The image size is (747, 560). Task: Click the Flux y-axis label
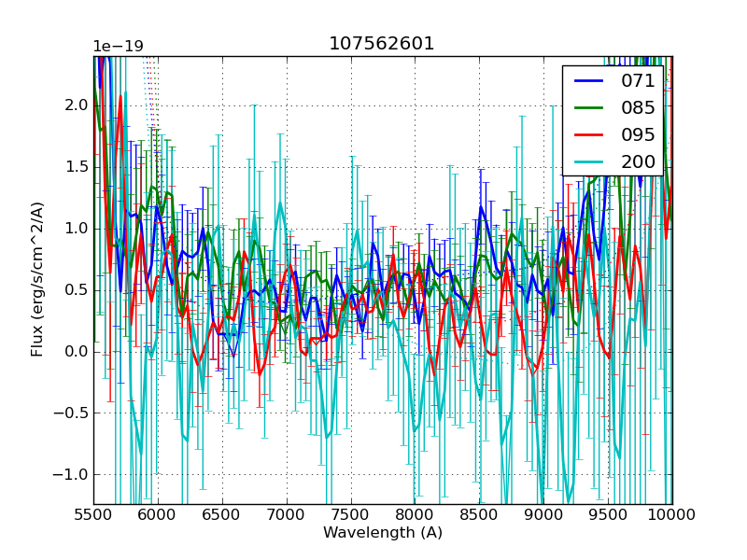tap(37, 279)
